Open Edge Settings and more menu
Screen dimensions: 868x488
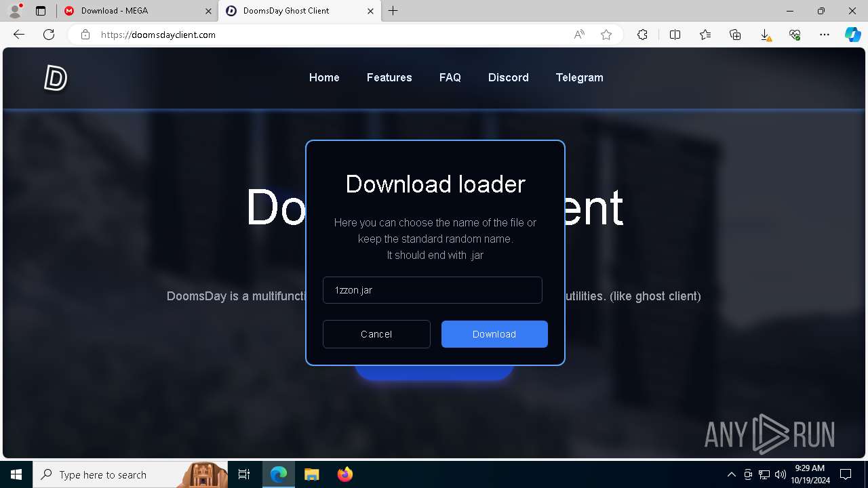(825, 35)
